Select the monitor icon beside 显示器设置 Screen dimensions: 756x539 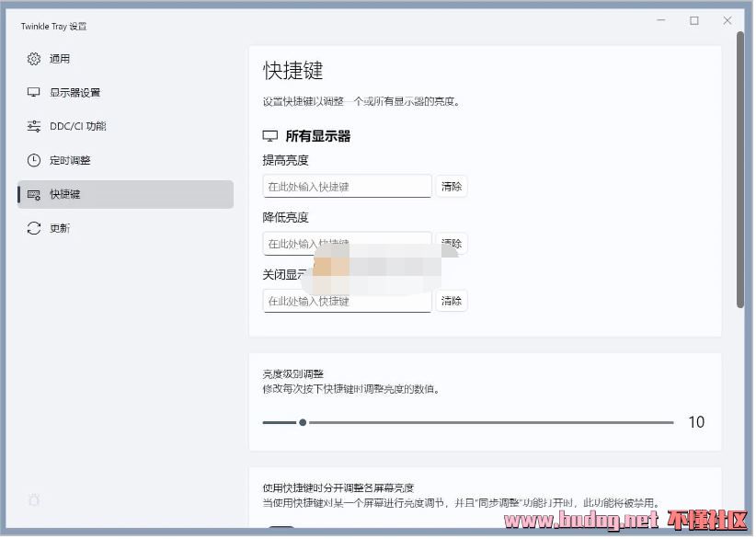34,93
